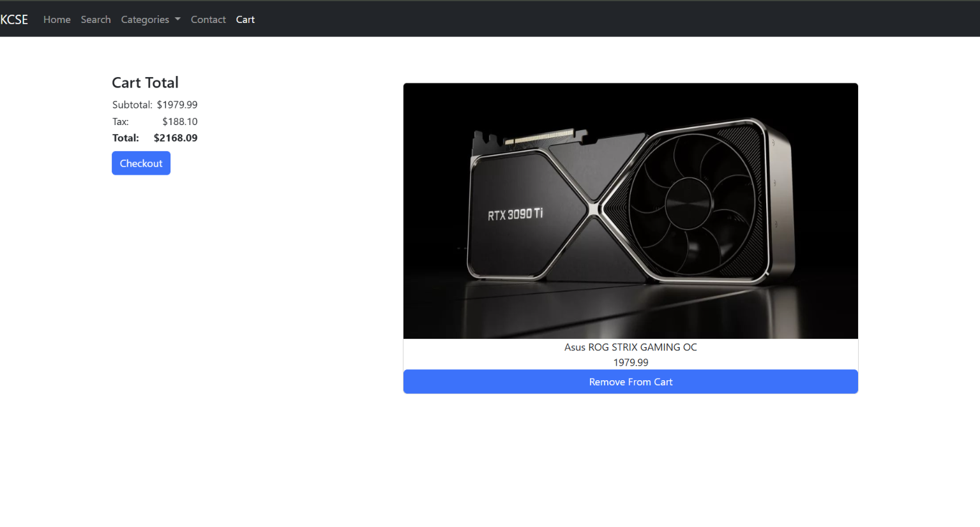Click the Cart Total heading
The image size is (980, 527).
coord(145,83)
